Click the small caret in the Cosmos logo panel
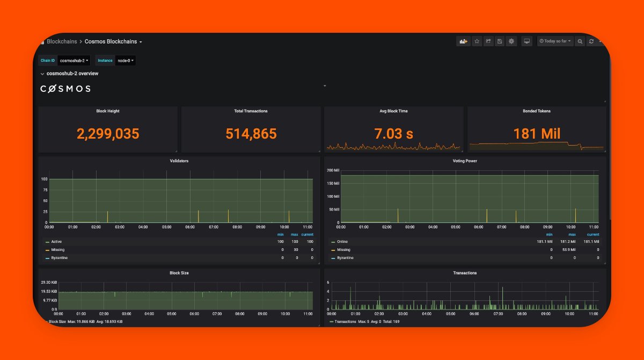The image size is (644, 360). tap(325, 85)
